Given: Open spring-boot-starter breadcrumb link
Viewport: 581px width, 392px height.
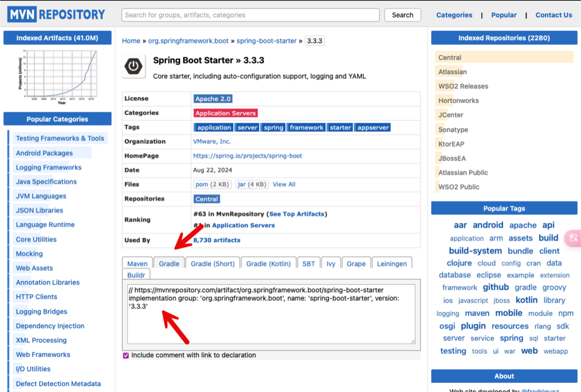Looking at the screenshot, I should point(267,41).
